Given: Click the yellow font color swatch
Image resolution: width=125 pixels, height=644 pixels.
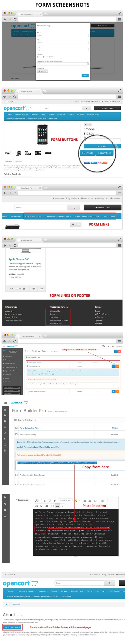Looking at the screenshot, I should click(x=76, y=501).
